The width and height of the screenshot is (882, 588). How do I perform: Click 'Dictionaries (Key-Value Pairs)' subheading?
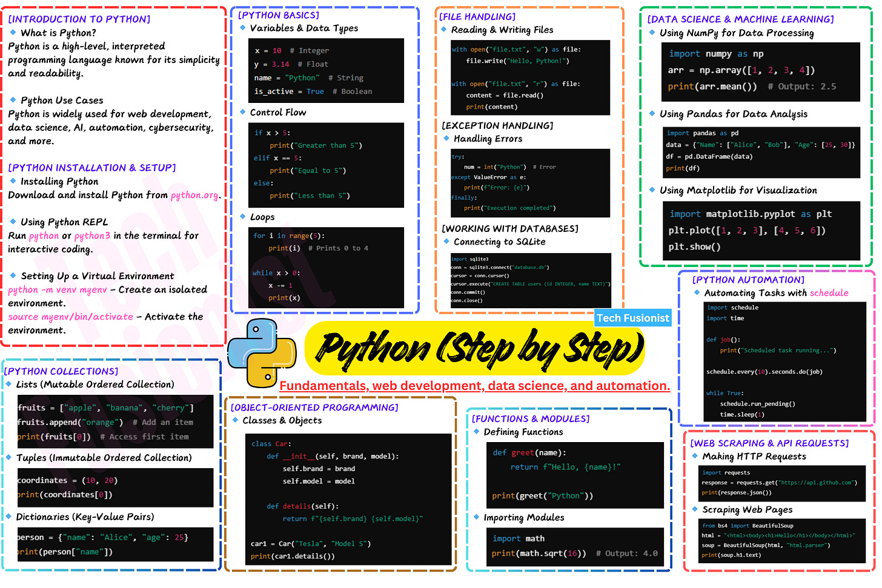click(85, 517)
